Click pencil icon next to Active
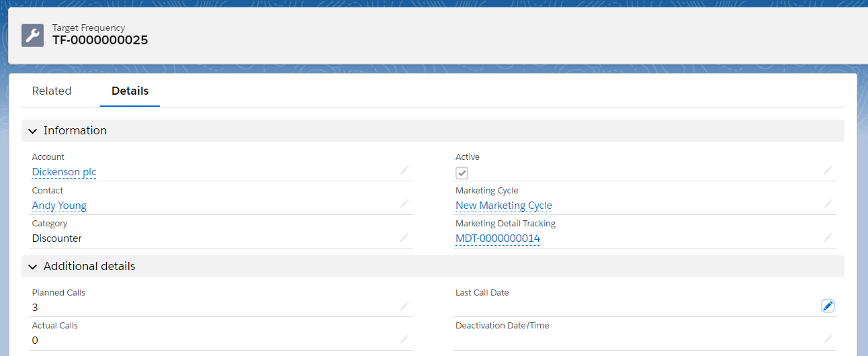Image resolution: width=868 pixels, height=356 pixels. tap(828, 171)
